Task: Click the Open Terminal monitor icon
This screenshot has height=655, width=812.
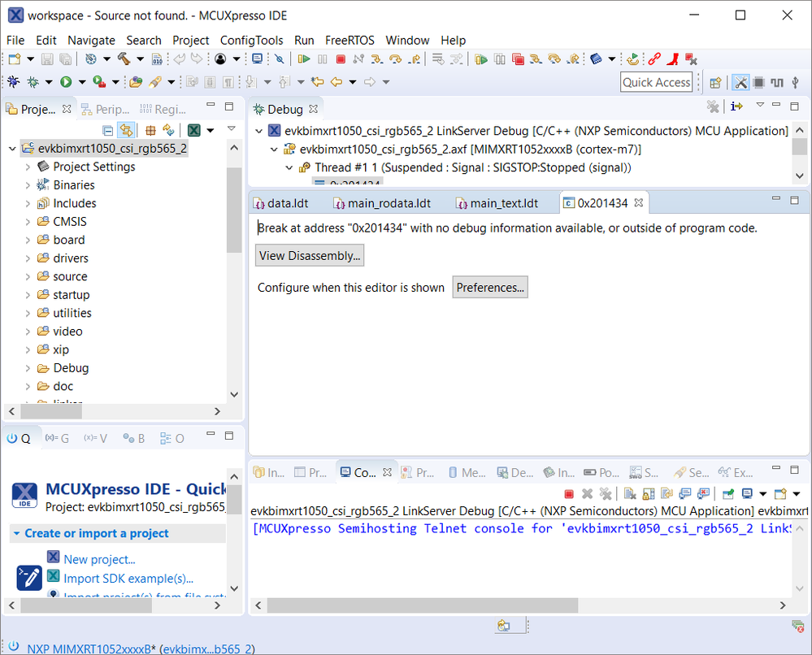Action: [258, 59]
